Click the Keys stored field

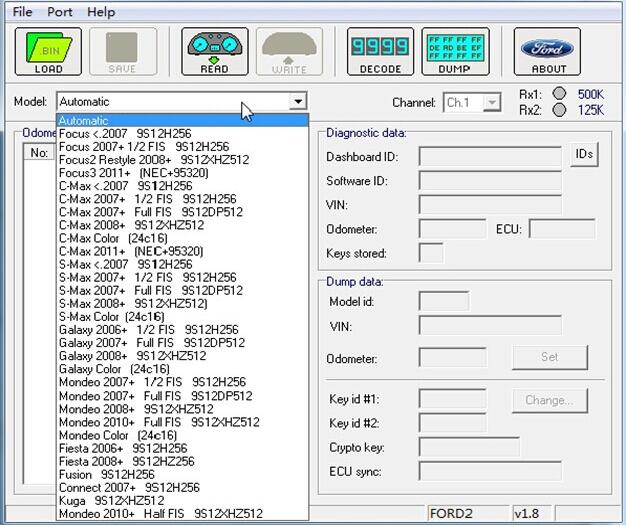[x=431, y=253]
